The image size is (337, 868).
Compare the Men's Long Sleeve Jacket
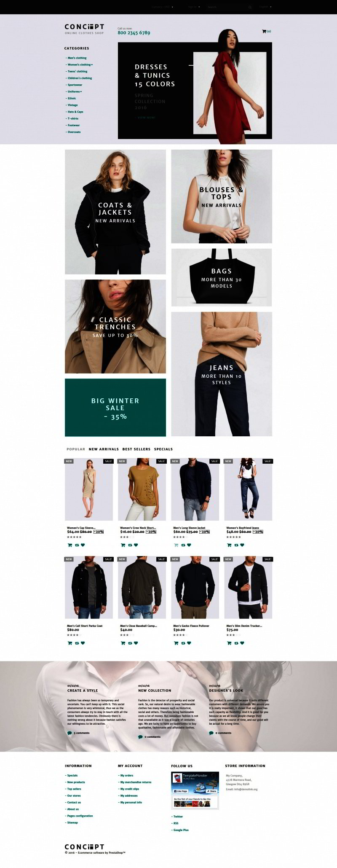coord(183,545)
